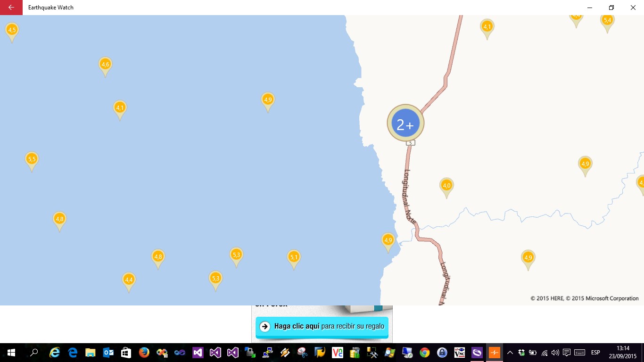Open the volume slider from the tray
The image size is (644, 362).
(555, 353)
